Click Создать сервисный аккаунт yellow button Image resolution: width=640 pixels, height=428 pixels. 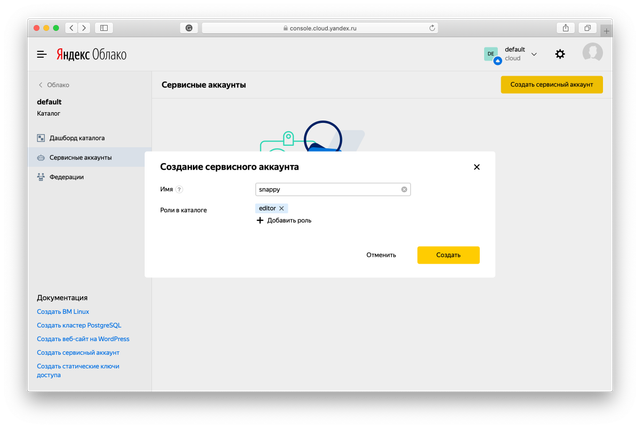point(551,85)
